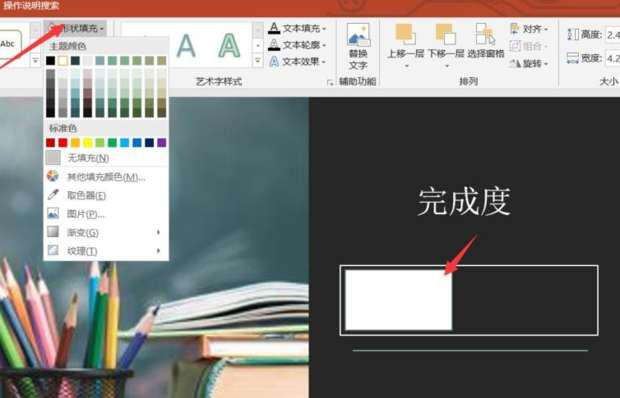Choose the dark red standard color
620x398 pixels.
click(x=51, y=143)
